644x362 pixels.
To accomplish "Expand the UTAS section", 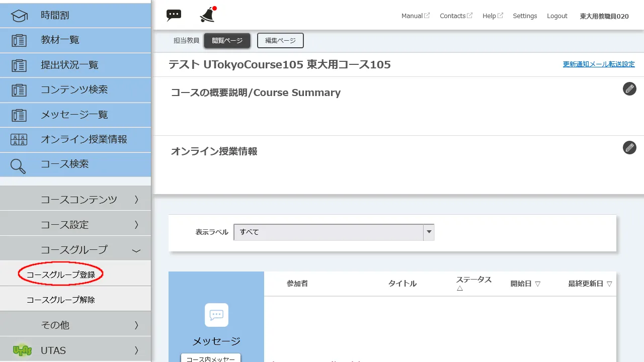I will (75, 349).
